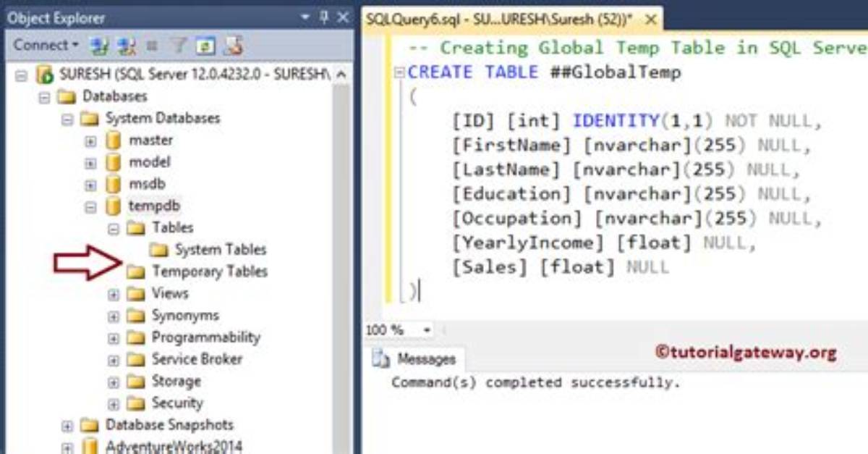
Task: Select the msdb database label
Action: [x=147, y=183]
